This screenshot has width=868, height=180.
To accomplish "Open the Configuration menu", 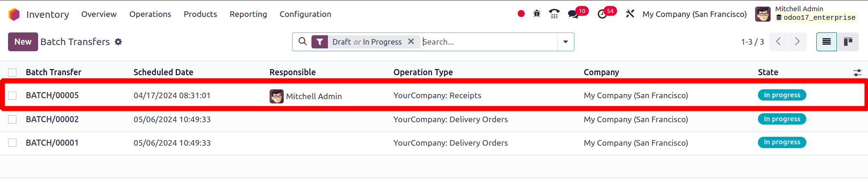I will tap(305, 14).
